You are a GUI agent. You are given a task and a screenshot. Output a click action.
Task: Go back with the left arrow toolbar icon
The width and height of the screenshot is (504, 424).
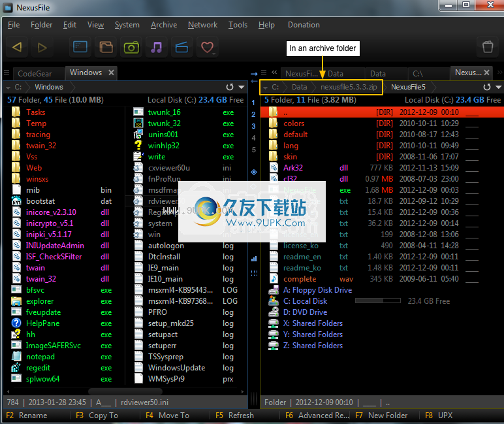tap(17, 48)
